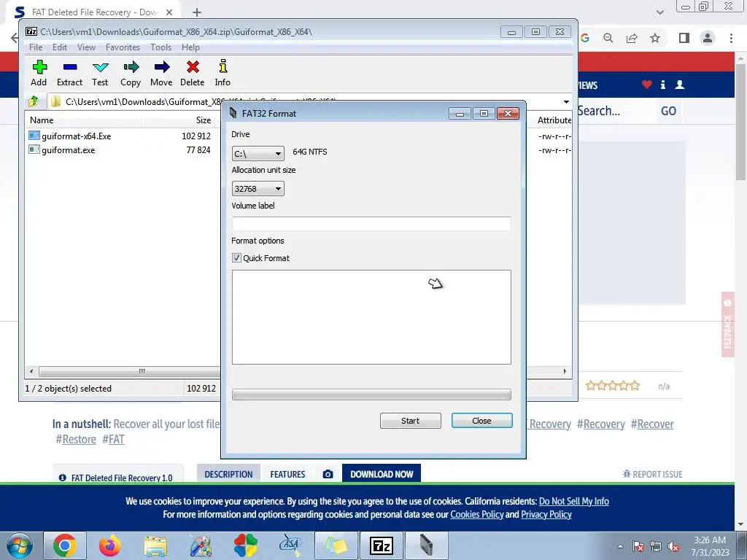Click the 7-Zip scrollbar left arrow
This screenshot has height=560, width=747.
(31, 371)
